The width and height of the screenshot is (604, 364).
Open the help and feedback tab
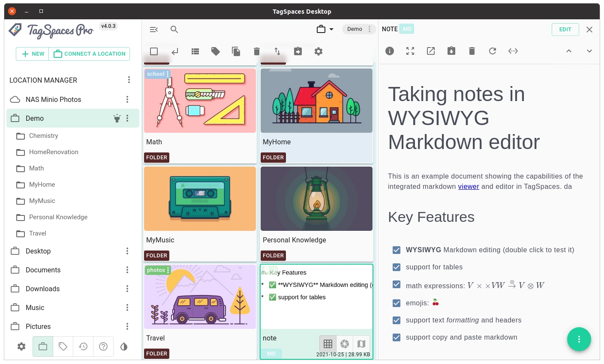point(103,346)
